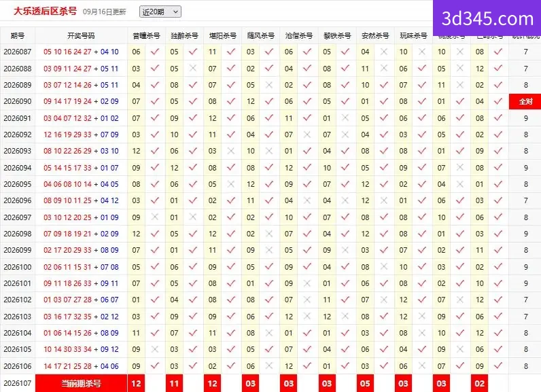Click red check mark under 独醉杀号 in row 2026106
Viewport: 541px width, 392px height.
coord(193,366)
